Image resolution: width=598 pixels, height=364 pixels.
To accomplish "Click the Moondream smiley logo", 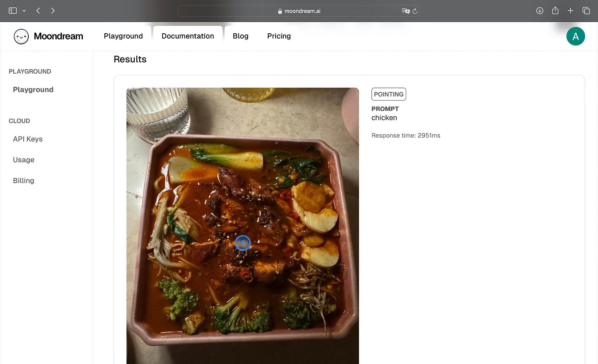I will coord(21,36).
